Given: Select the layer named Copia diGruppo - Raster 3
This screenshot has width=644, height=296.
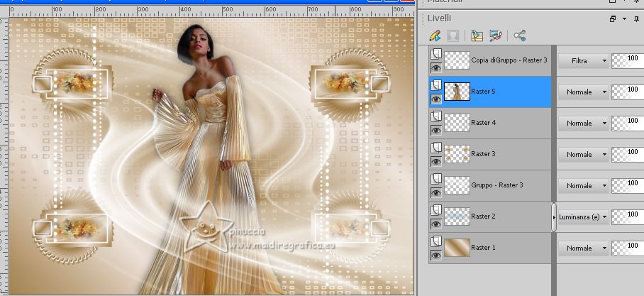Looking at the screenshot, I should click(509, 60).
